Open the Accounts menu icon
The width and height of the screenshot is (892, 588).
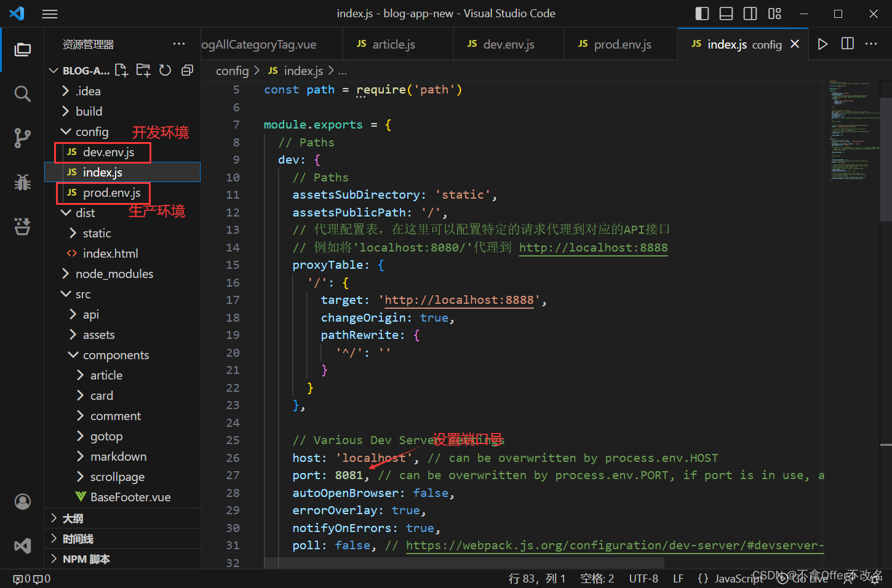pos(23,502)
